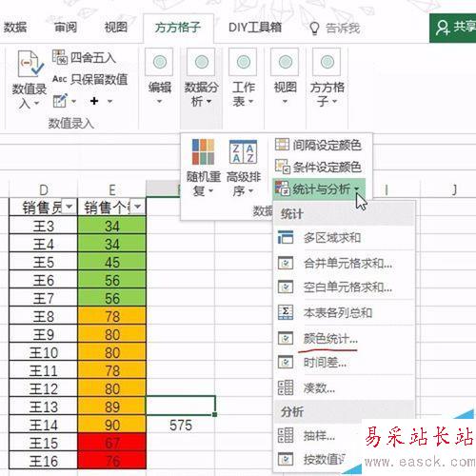Click the 空白单元格求和 icon

coord(286,288)
